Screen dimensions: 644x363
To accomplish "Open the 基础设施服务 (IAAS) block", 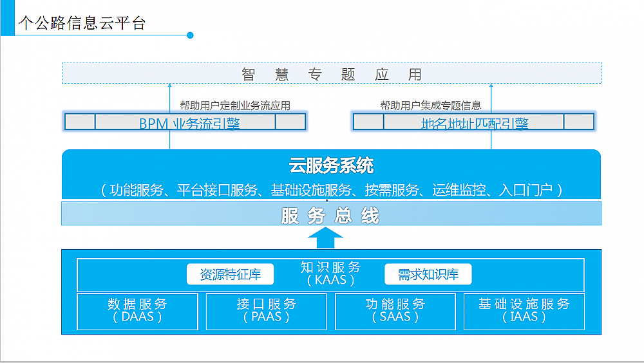I will [x=524, y=312].
